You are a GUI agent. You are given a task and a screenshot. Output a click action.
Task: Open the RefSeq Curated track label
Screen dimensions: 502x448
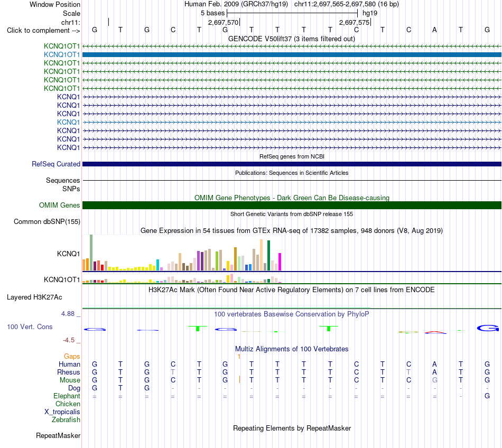(56, 164)
